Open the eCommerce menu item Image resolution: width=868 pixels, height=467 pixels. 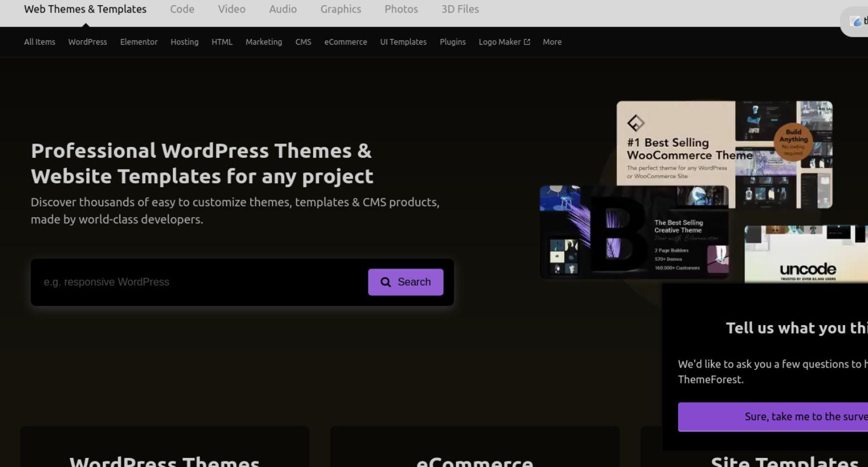tap(346, 42)
